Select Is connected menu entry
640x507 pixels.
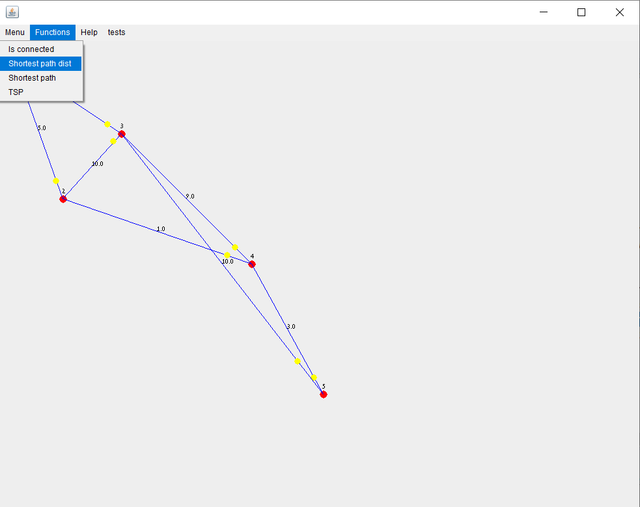click(41, 49)
